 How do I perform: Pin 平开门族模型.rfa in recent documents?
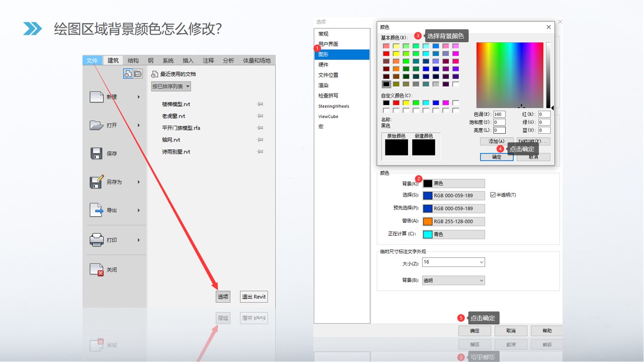click(260, 128)
